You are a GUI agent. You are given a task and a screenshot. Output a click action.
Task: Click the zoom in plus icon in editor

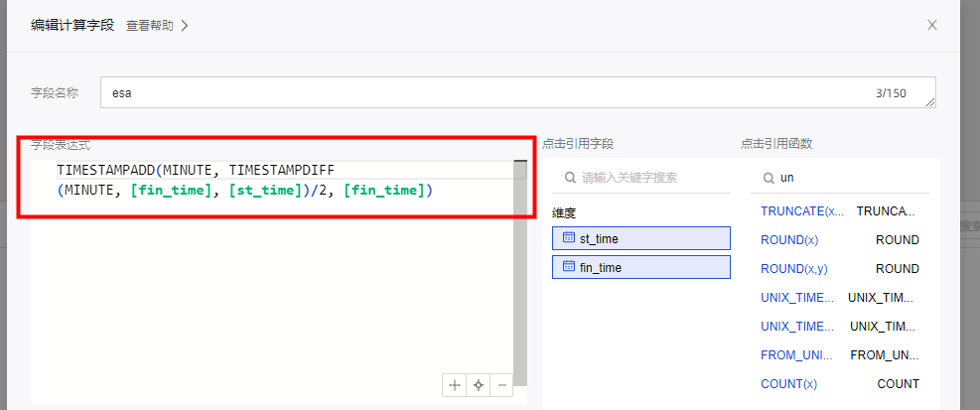click(x=455, y=385)
